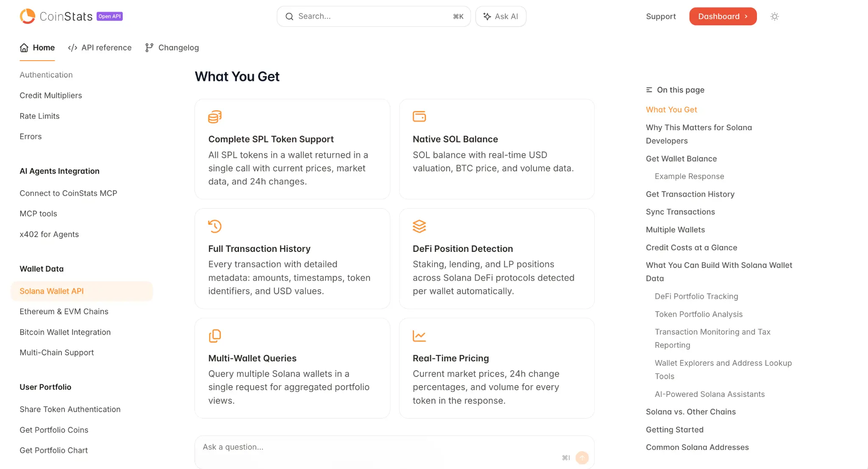Click the copy icon on Multi-Wallet Queries card
868x469 pixels.
[215, 336]
